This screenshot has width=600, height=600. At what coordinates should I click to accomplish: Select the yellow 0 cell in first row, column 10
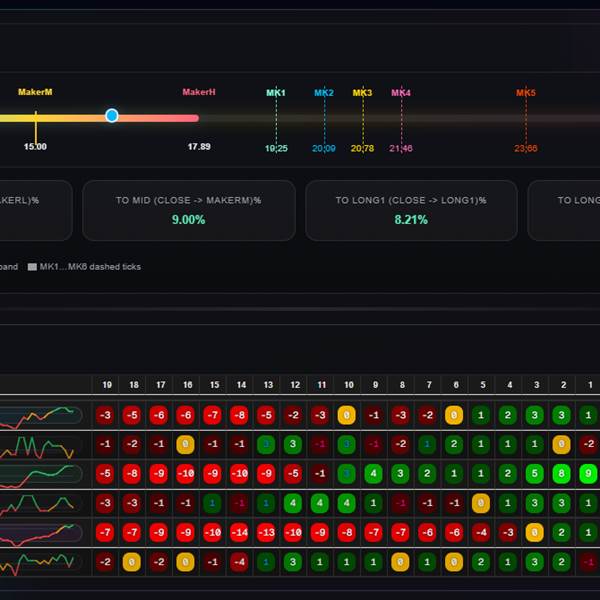[348, 415]
